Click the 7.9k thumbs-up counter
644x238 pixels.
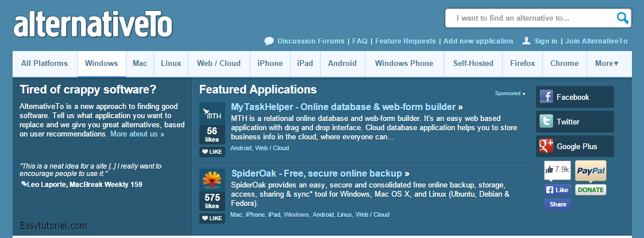557,170
